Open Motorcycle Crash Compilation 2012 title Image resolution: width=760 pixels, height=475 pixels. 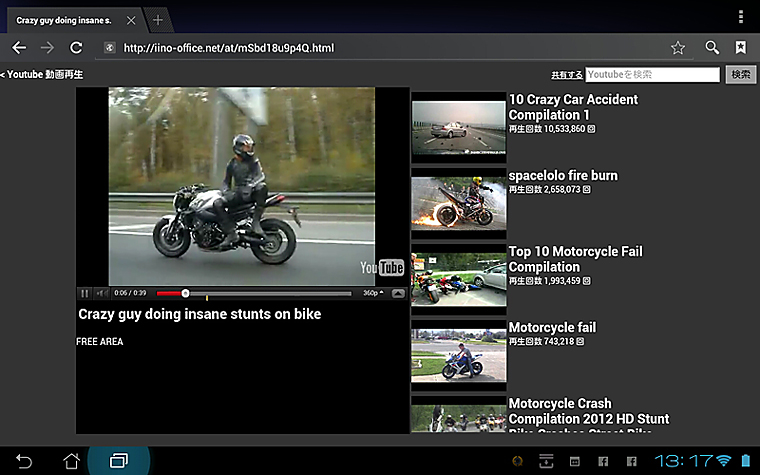tap(589, 415)
